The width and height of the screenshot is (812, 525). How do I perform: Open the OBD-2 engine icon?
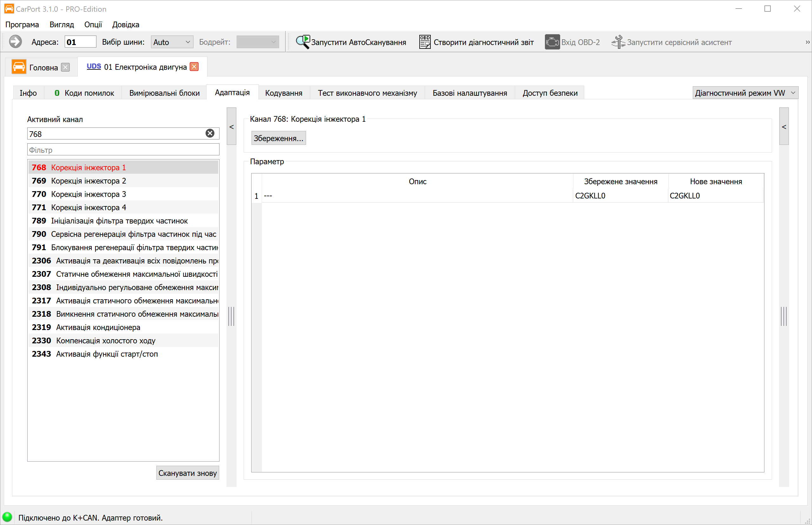552,42
